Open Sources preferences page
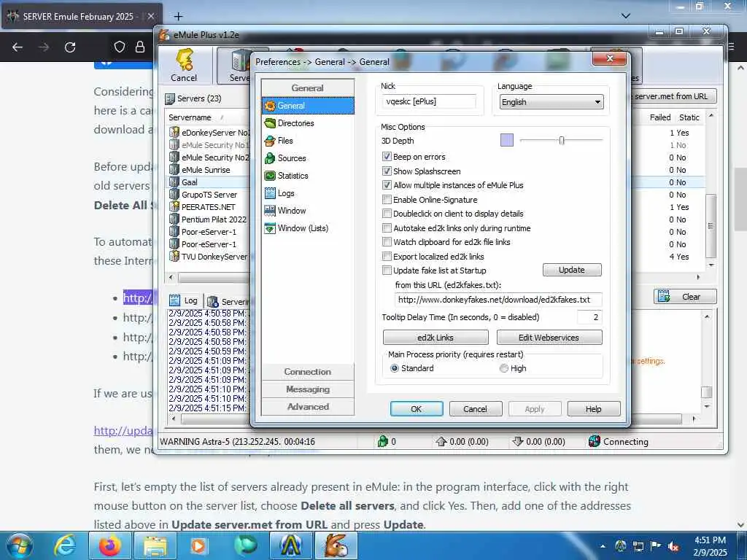 pyautogui.click(x=292, y=158)
